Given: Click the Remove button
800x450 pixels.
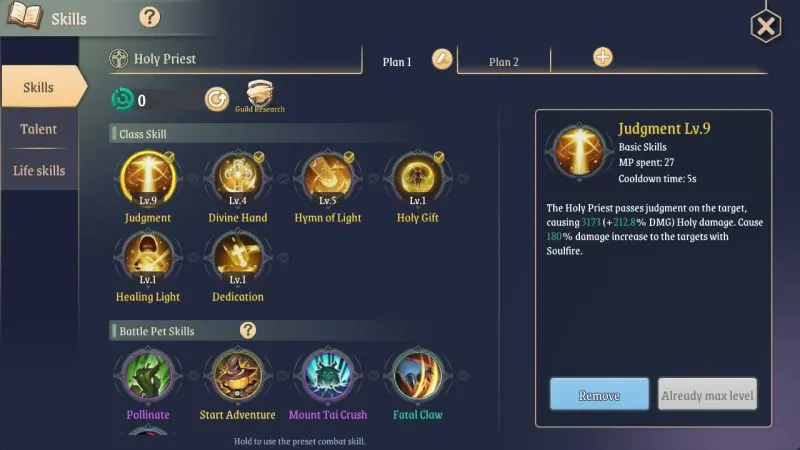Looking at the screenshot, I should 599,394.
